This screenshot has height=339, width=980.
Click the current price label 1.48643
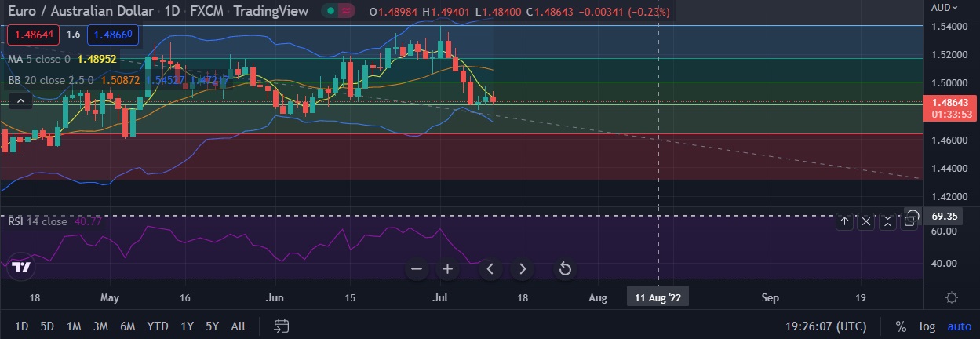click(950, 103)
